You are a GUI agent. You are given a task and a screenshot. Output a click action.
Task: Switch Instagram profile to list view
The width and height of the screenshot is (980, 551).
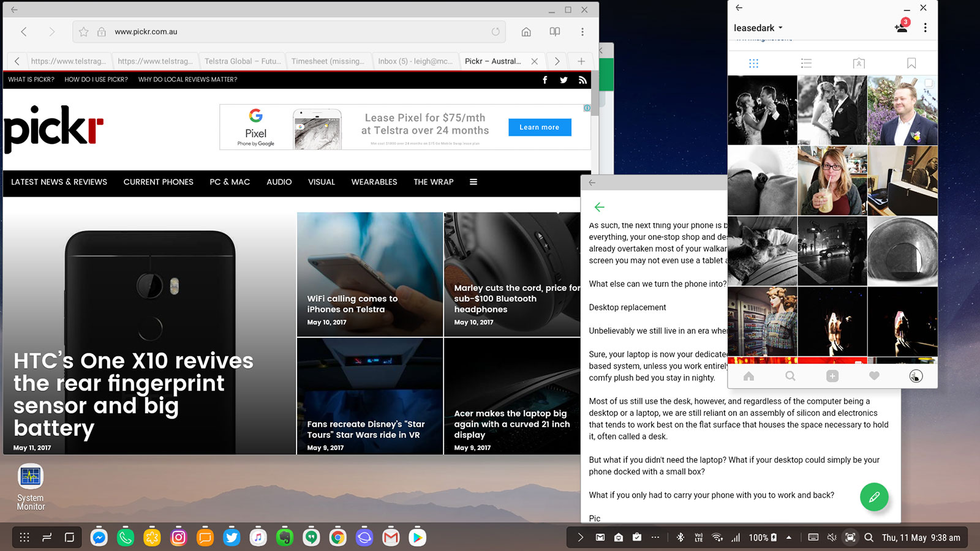(x=806, y=63)
